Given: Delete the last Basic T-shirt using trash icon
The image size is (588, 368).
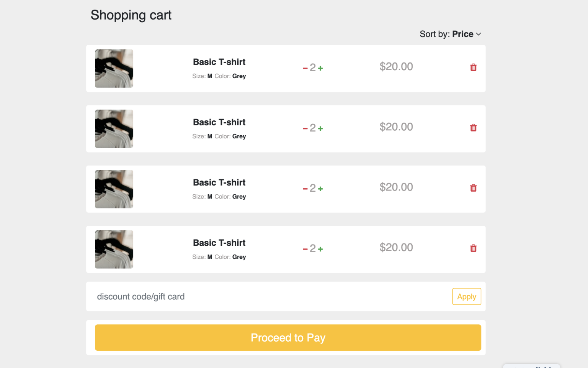Looking at the screenshot, I should [474, 248].
